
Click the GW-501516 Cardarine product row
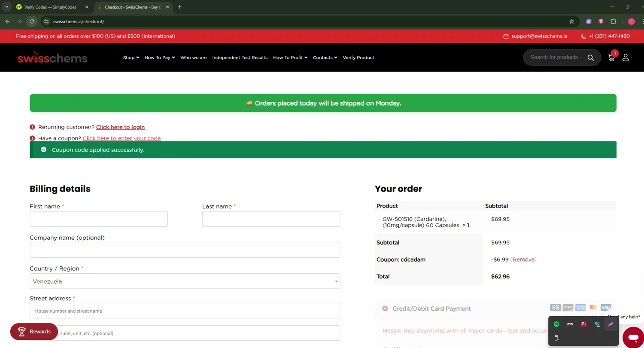coord(495,222)
